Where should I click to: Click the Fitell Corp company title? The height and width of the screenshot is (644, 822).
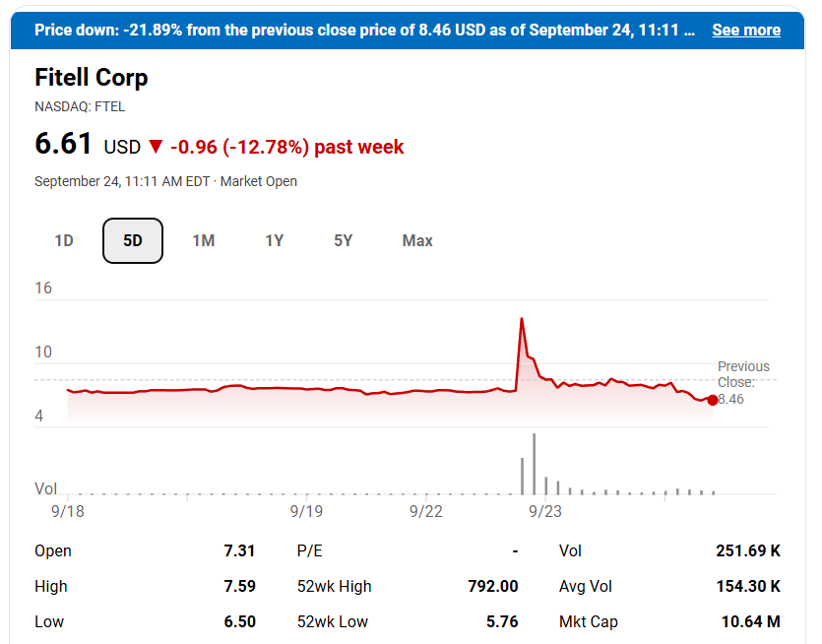tap(92, 77)
